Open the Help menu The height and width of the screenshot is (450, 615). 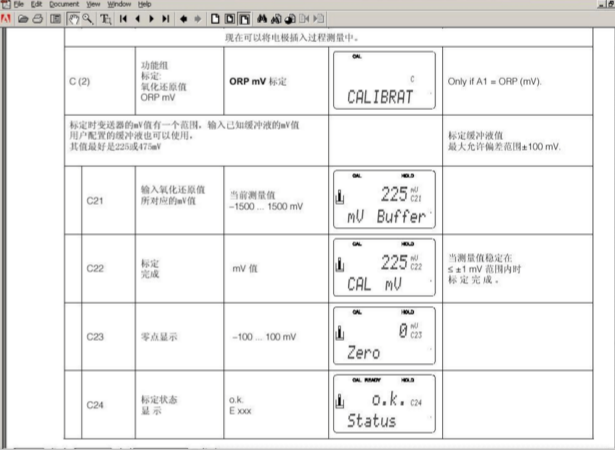[x=145, y=5]
